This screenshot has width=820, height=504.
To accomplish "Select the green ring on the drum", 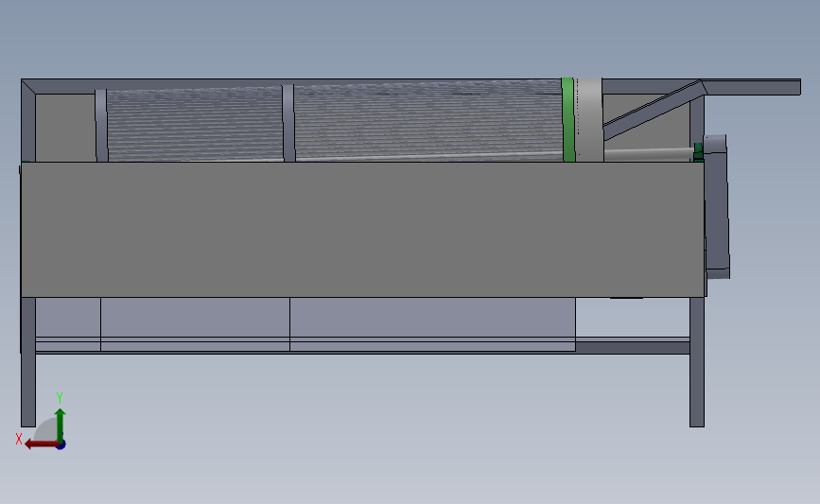I will (x=568, y=120).
